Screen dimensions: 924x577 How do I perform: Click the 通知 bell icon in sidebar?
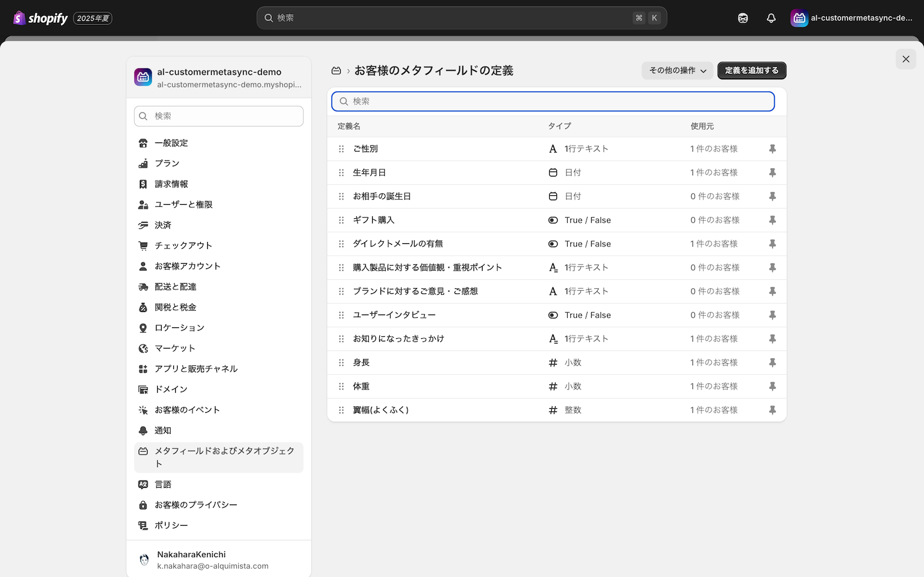(x=143, y=431)
